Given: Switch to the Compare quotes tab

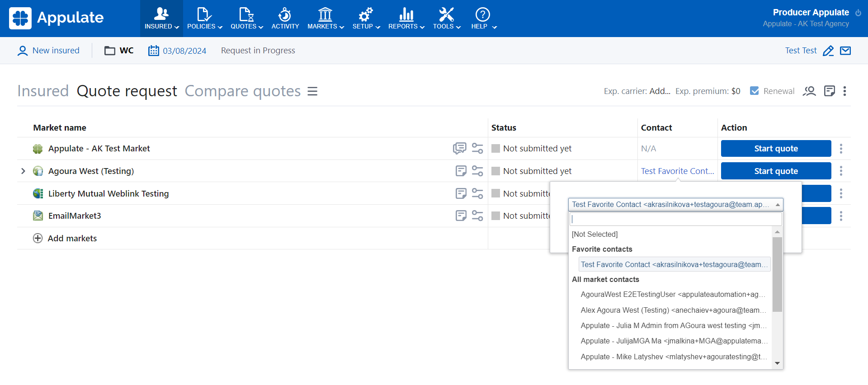Looking at the screenshot, I should click(243, 91).
